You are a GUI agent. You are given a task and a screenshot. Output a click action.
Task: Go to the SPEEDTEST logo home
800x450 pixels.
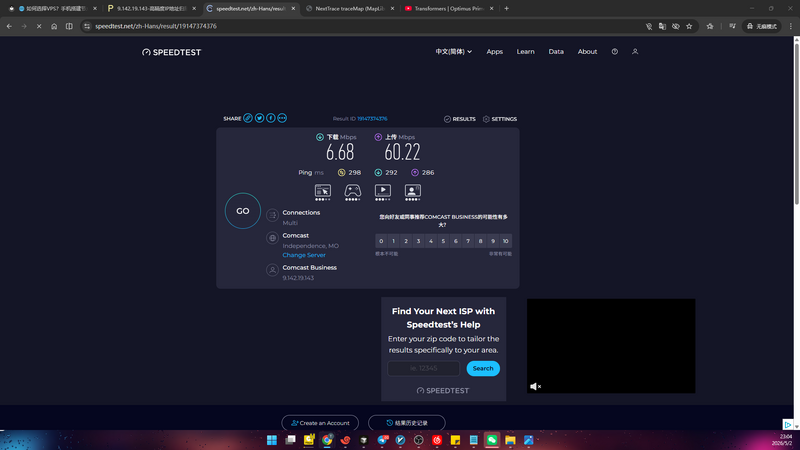click(171, 52)
